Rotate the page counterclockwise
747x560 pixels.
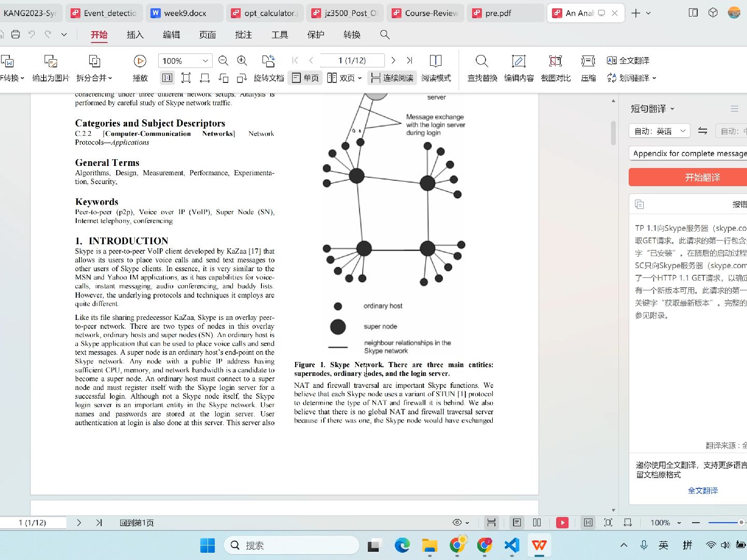click(x=223, y=78)
